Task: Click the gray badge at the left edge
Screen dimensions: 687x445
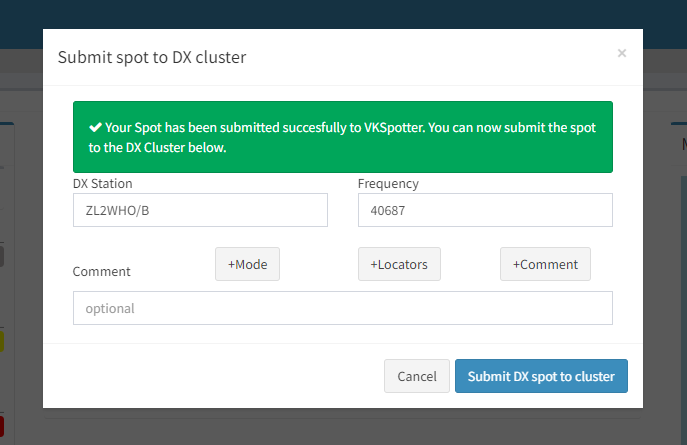Action: click(2, 257)
